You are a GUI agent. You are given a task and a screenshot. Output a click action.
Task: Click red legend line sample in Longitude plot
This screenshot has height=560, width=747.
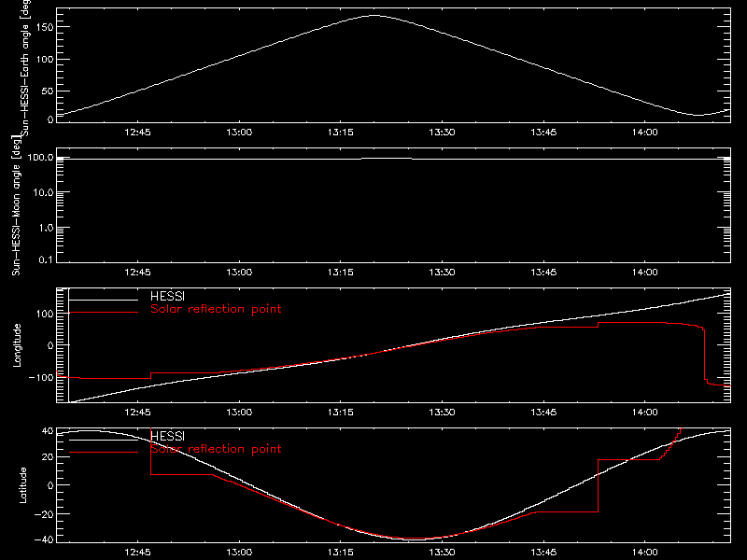[x=104, y=313]
